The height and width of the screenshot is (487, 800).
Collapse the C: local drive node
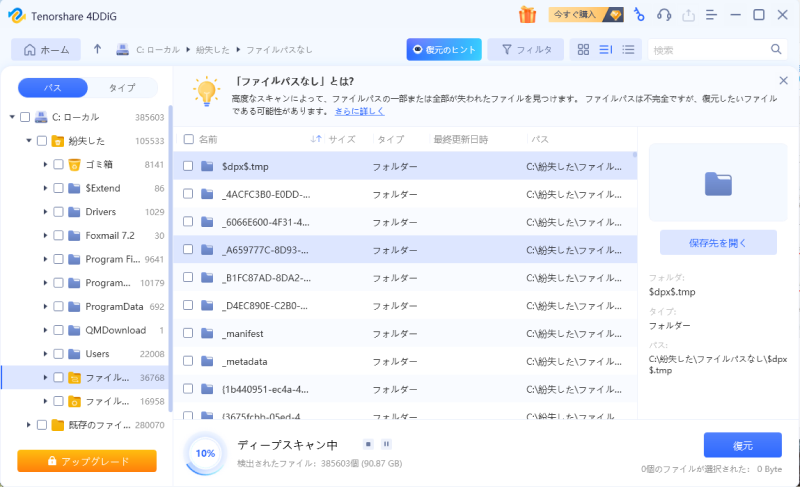(12, 117)
